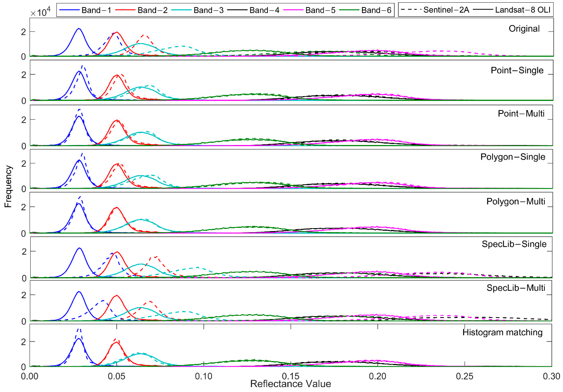563x392 pixels.
Task: Click the Band-4 black legend entry
Action: click(x=264, y=10)
